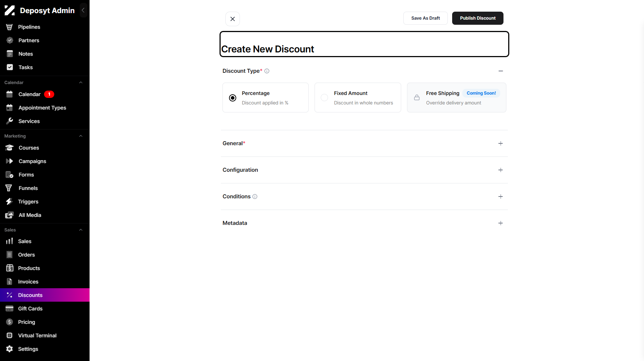The width and height of the screenshot is (644, 361).
Task: Click the Partners checkmark badge icon
Action: click(x=10, y=40)
